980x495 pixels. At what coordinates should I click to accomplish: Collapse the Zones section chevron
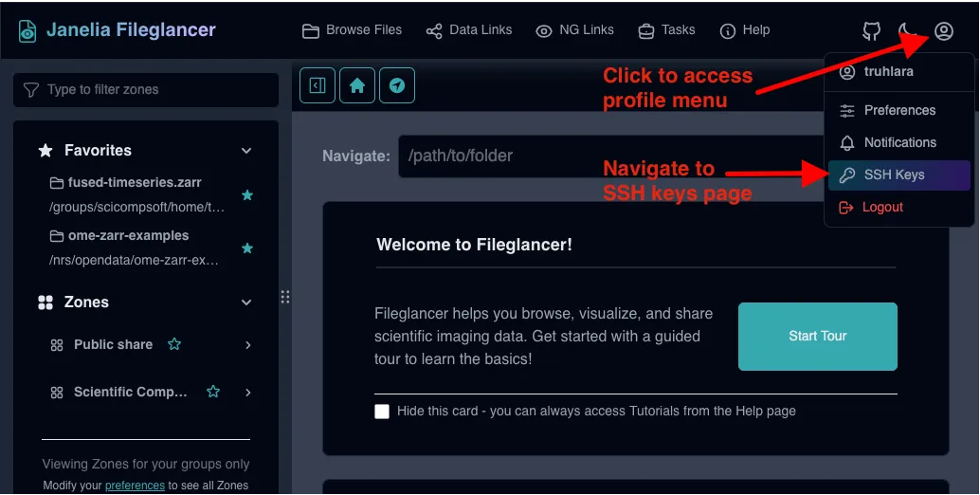point(246,302)
